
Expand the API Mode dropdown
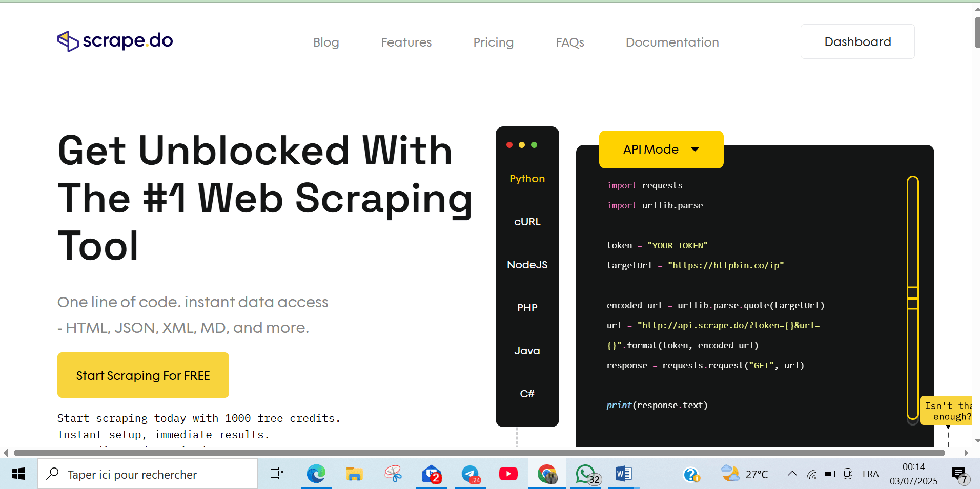click(x=661, y=150)
